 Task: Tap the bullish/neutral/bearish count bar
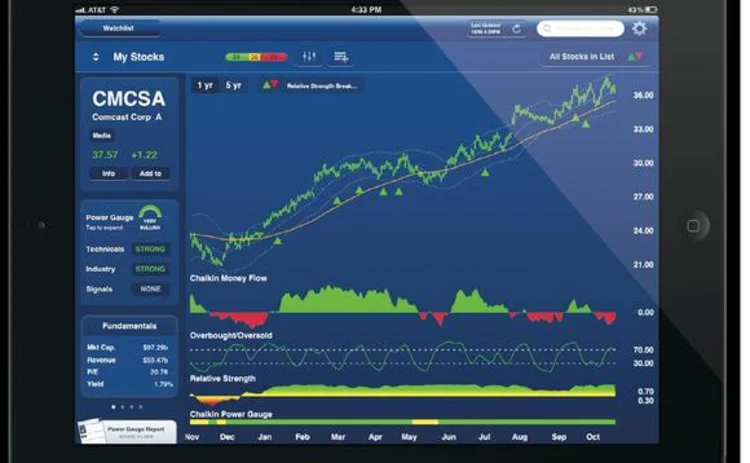(x=256, y=57)
